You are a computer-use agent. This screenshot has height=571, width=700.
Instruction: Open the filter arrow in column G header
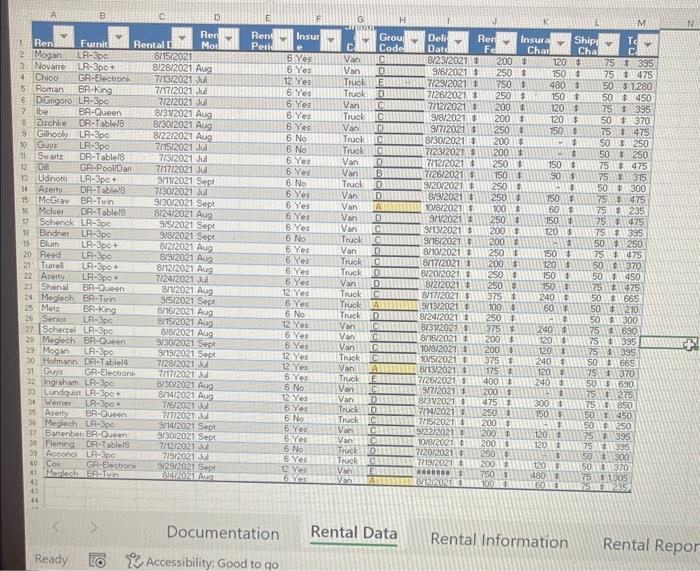(366, 41)
